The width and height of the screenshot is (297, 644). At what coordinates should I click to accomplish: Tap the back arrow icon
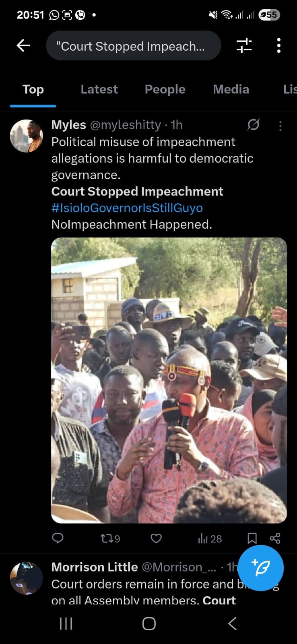pos(23,45)
